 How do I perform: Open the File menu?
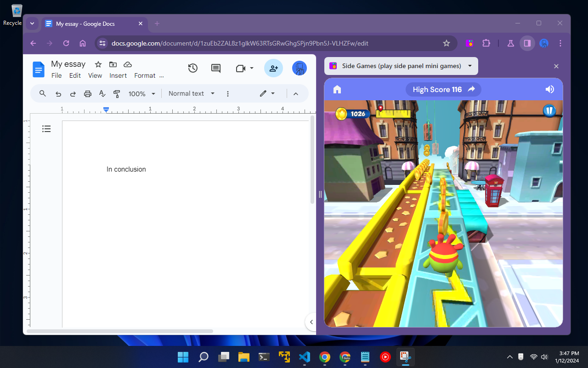(57, 75)
